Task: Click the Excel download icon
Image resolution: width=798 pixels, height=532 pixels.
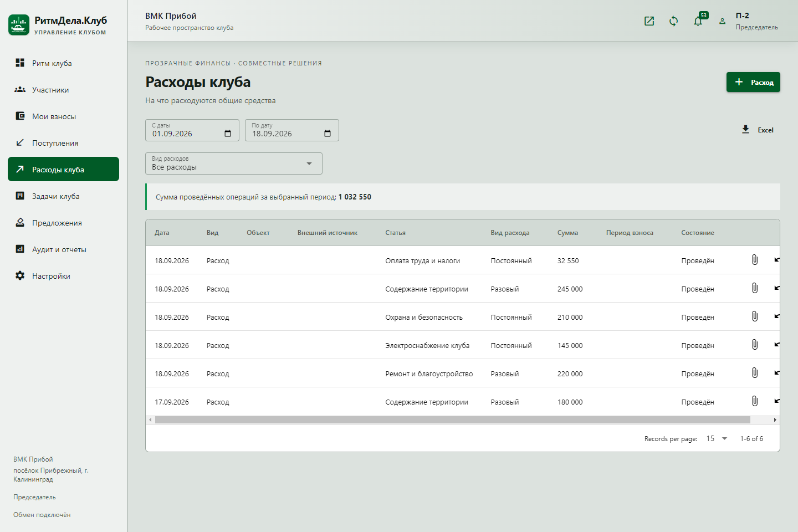Action: pos(745,130)
